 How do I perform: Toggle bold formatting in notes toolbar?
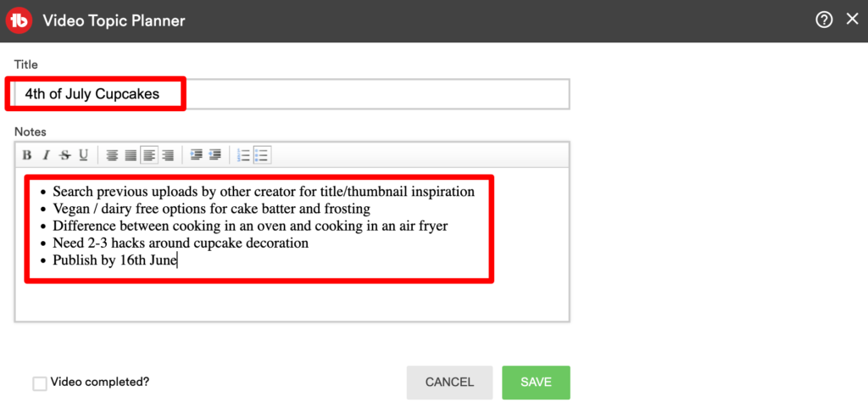pos(27,155)
